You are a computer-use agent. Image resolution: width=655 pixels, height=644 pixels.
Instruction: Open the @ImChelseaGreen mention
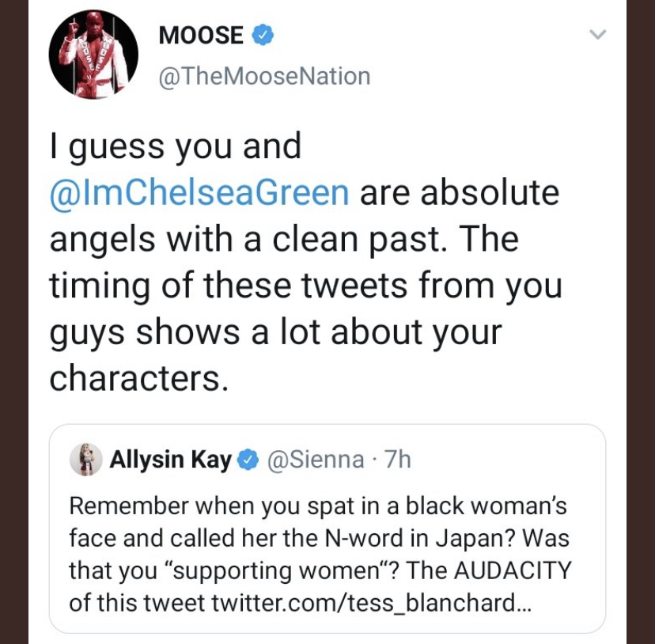click(x=199, y=192)
